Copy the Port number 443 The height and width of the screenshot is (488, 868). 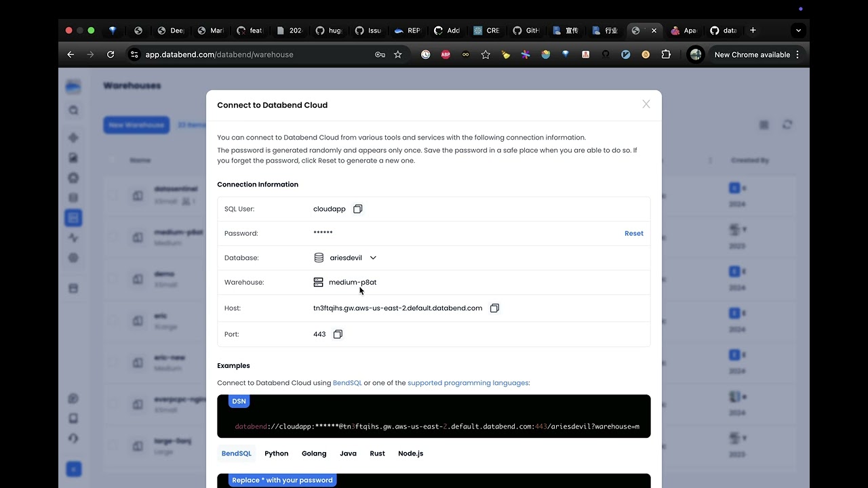click(338, 334)
